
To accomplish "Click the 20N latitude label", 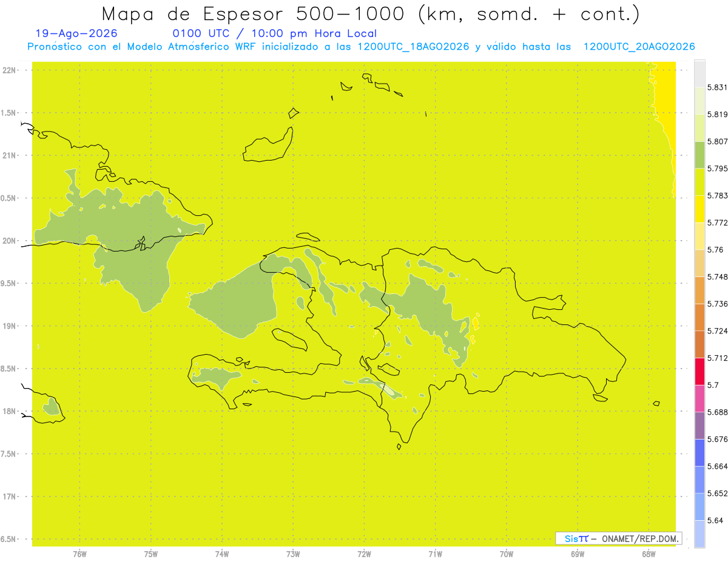I will click(10, 241).
